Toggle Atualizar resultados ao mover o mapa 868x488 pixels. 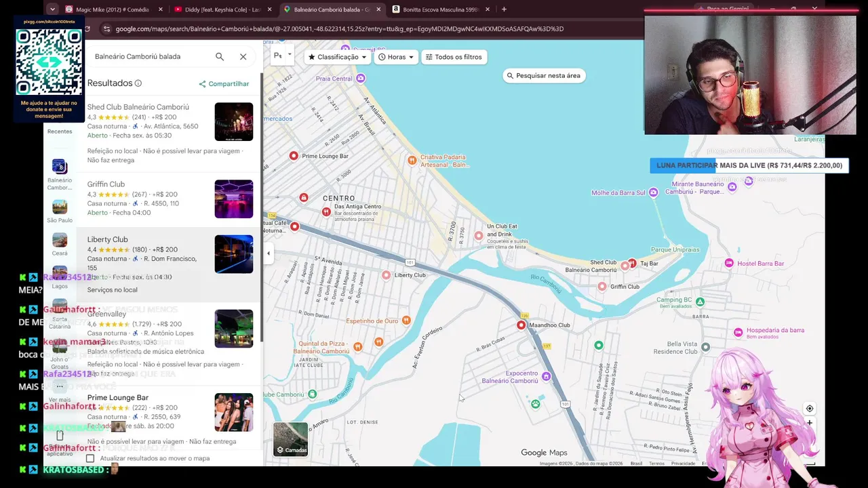(90, 458)
